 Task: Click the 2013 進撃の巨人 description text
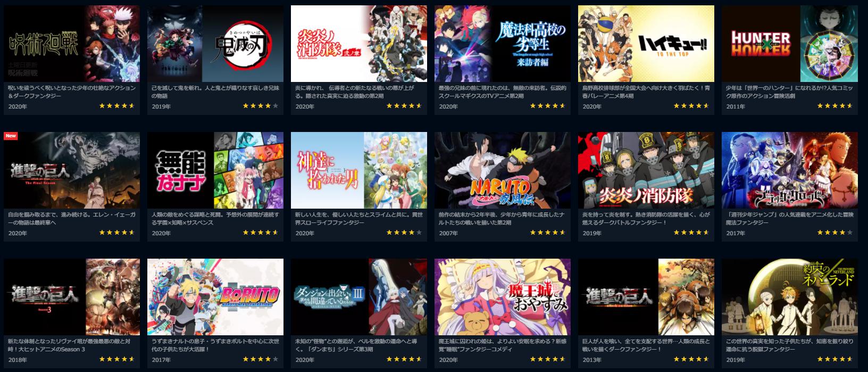pos(645,345)
